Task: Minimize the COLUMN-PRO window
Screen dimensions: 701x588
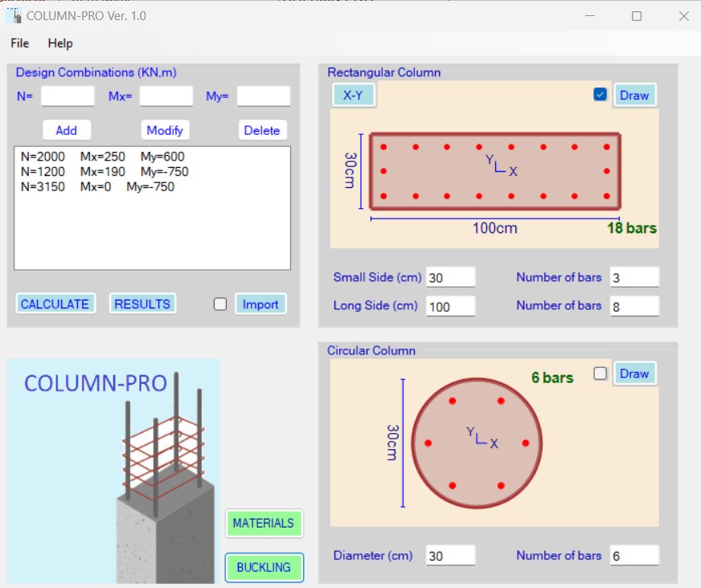Action: point(590,16)
